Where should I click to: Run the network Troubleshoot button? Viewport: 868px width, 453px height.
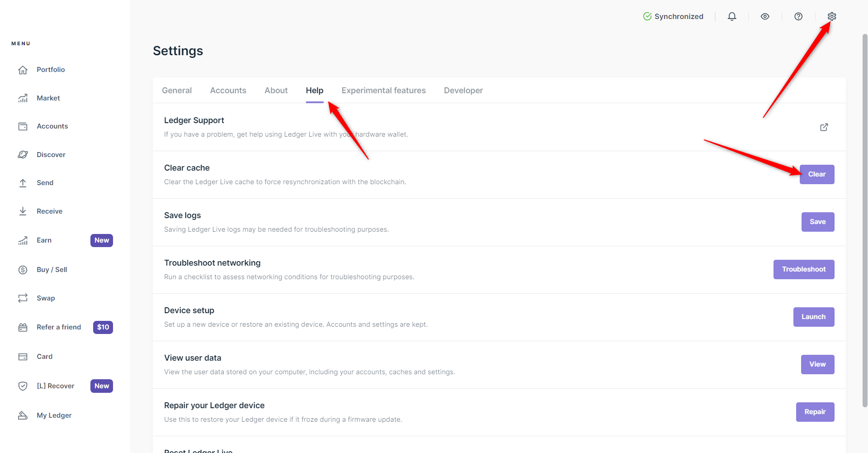(x=803, y=269)
